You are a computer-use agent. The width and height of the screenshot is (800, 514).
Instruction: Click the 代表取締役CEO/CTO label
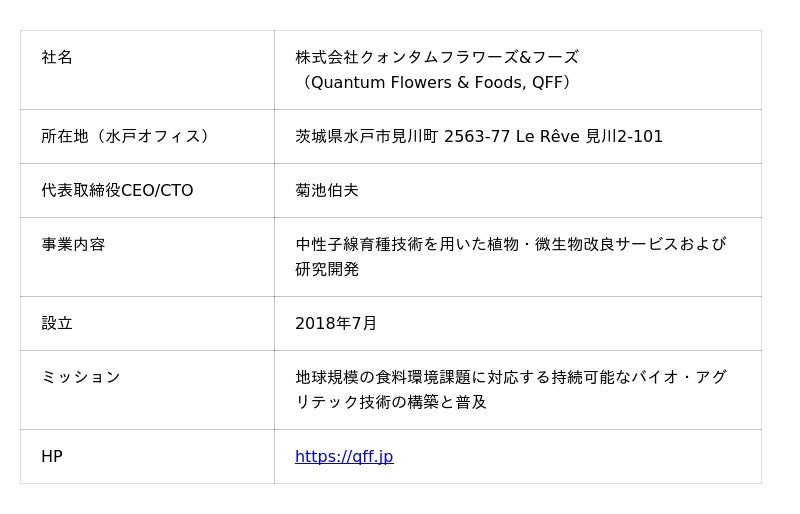point(117,191)
